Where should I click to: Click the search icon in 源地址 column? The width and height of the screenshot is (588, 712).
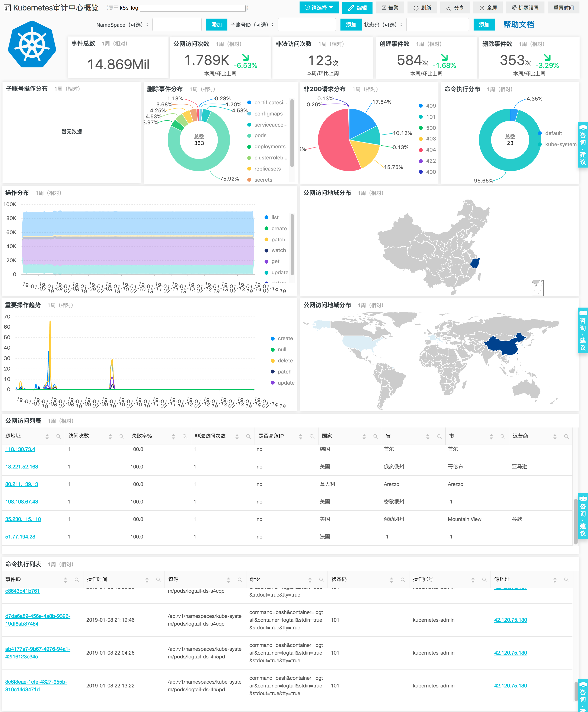[x=58, y=436]
